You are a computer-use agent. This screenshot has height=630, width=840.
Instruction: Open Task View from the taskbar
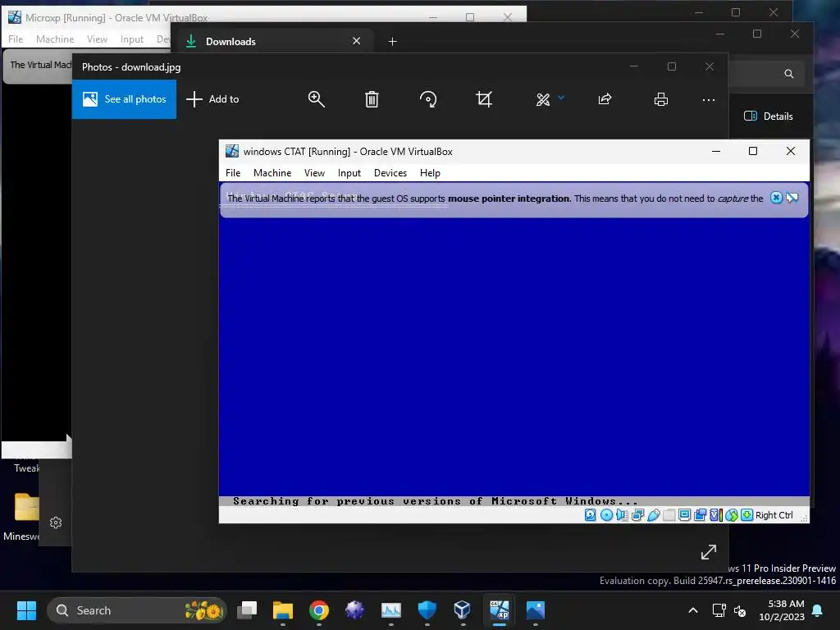point(247,610)
